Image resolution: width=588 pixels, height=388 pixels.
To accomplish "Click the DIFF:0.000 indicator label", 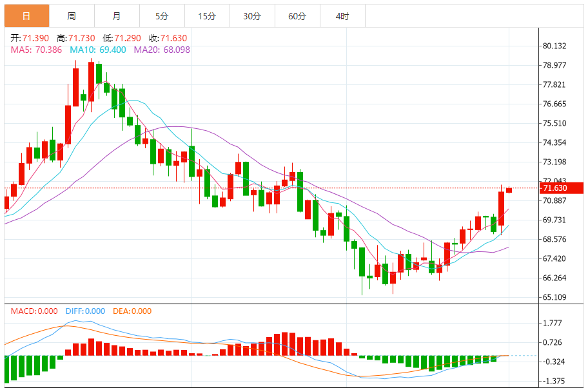I will click(x=85, y=311).
